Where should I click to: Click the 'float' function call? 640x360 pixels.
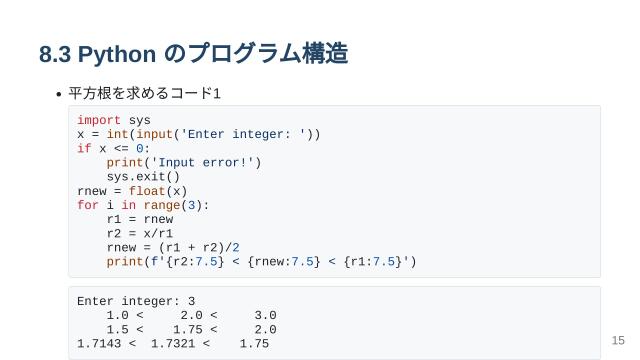147,191
